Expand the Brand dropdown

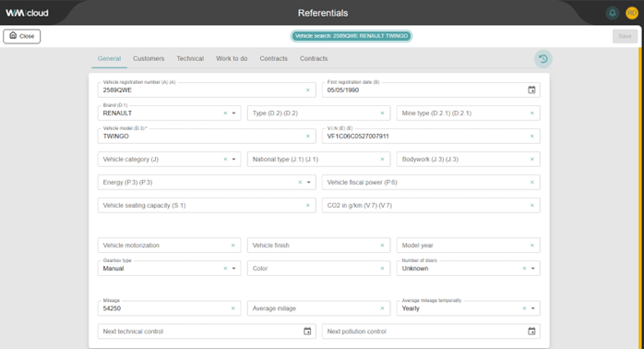click(233, 113)
